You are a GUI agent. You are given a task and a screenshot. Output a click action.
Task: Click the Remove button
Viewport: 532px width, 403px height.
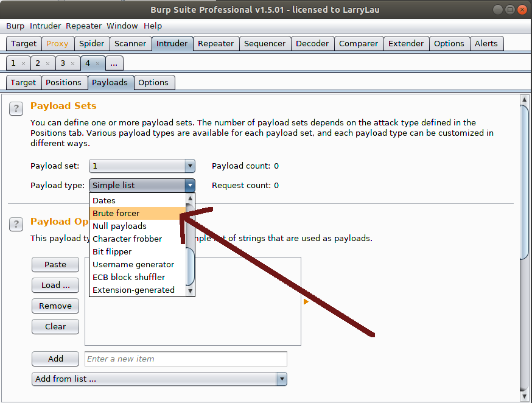coord(55,306)
